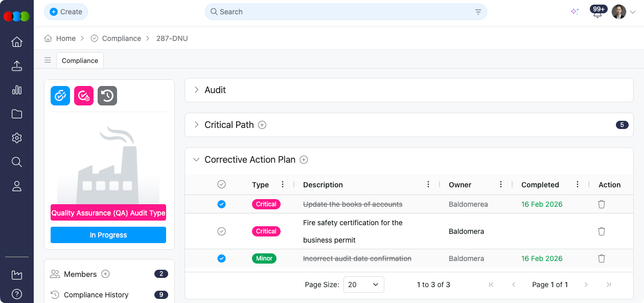Open the gray history icon above the factory image
The width and height of the screenshot is (644, 303).
click(x=107, y=95)
